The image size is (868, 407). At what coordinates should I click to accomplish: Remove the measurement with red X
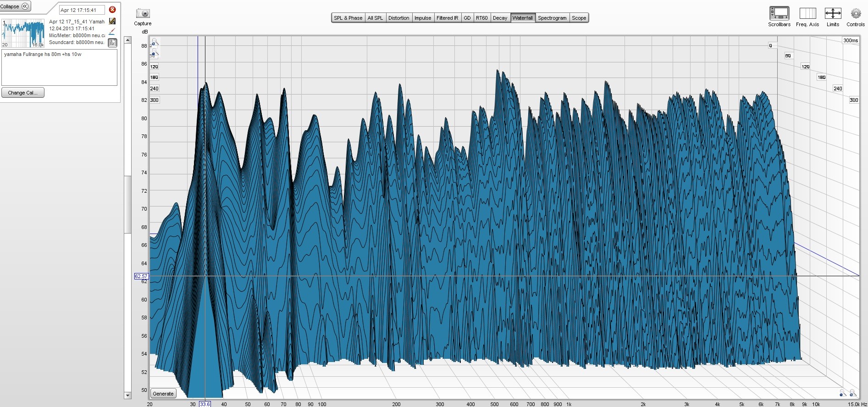[112, 10]
